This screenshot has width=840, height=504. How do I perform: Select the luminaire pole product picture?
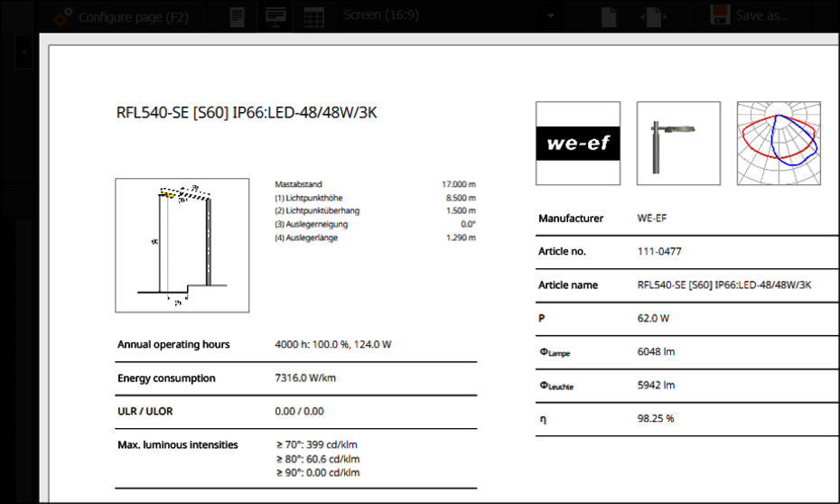tap(678, 144)
